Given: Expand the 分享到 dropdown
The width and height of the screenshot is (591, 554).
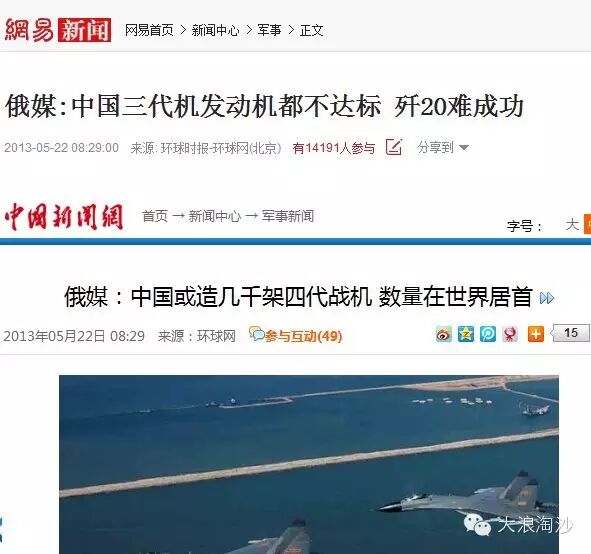Looking at the screenshot, I should point(443,147).
